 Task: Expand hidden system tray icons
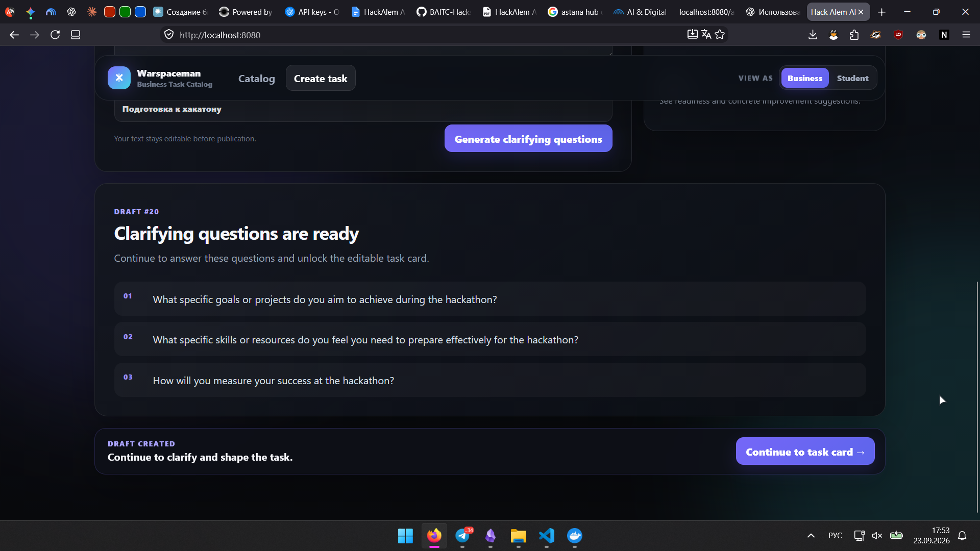(811, 535)
